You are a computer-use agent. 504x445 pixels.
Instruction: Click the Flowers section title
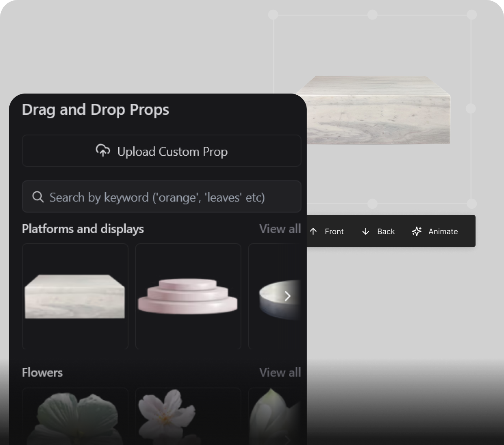[x=42, y=372]
